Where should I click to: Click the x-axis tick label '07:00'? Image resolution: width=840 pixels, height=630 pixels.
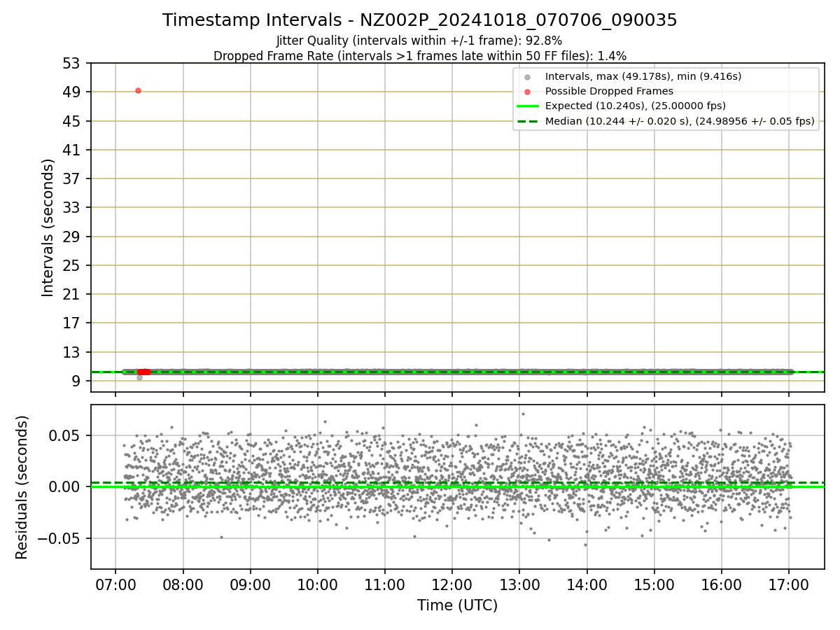pos(115,584)
